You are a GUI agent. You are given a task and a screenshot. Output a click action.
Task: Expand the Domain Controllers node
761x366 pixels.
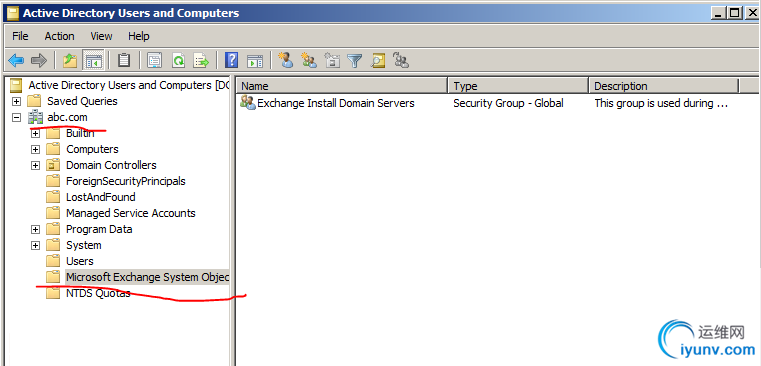pyautogui.click(x=35, y=166)
